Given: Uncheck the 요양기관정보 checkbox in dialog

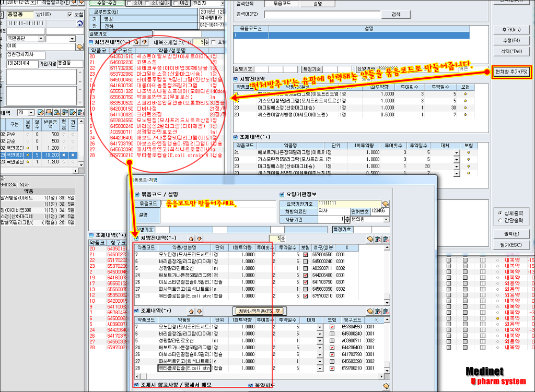Looking at the screenshot, I should [283, 194].
